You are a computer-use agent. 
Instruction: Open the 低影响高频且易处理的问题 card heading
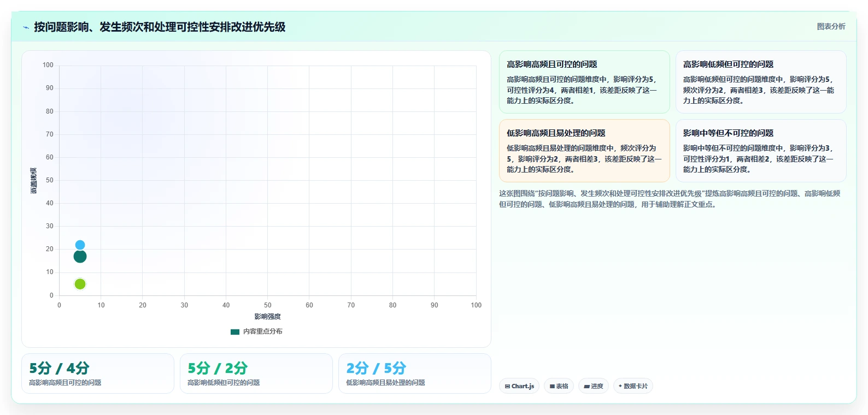tap(556, 133)
